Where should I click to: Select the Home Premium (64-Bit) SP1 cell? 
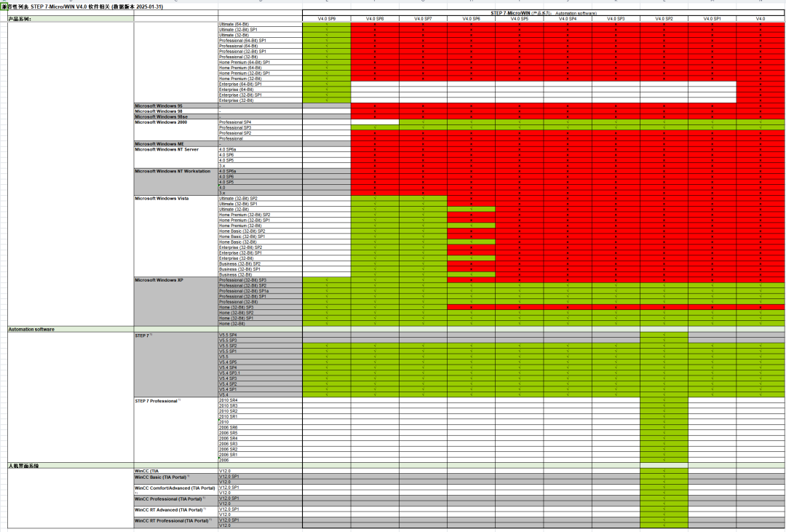(x=260, y=62)
